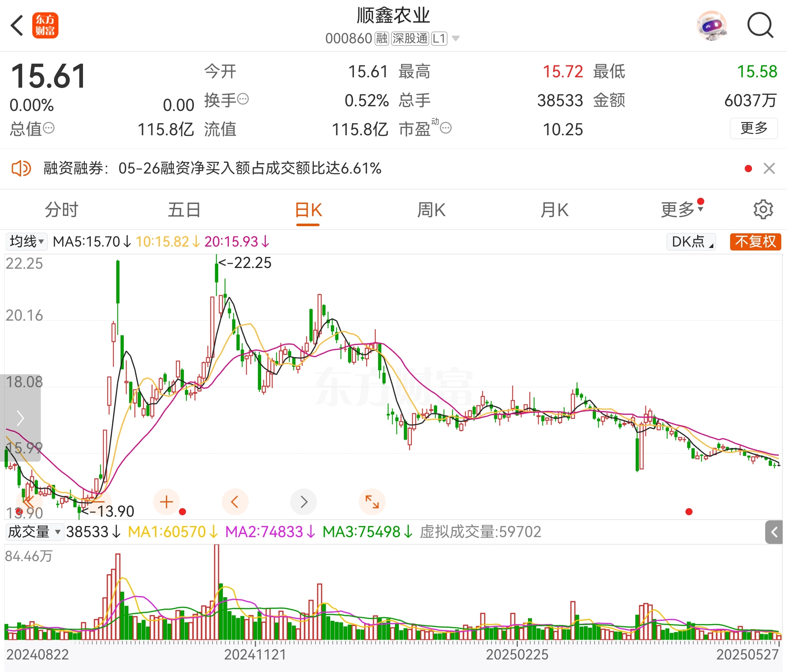Tap the red event dot near 20250527

point(689,512)
